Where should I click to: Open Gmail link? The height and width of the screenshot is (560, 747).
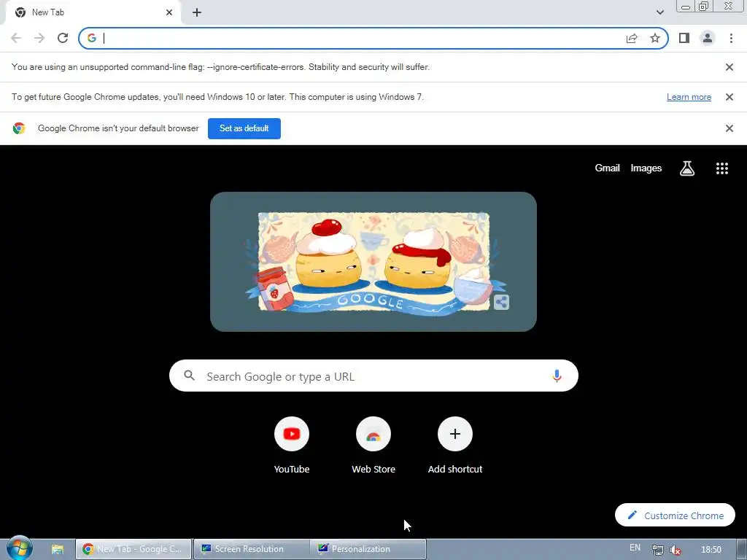pos(607,168)
